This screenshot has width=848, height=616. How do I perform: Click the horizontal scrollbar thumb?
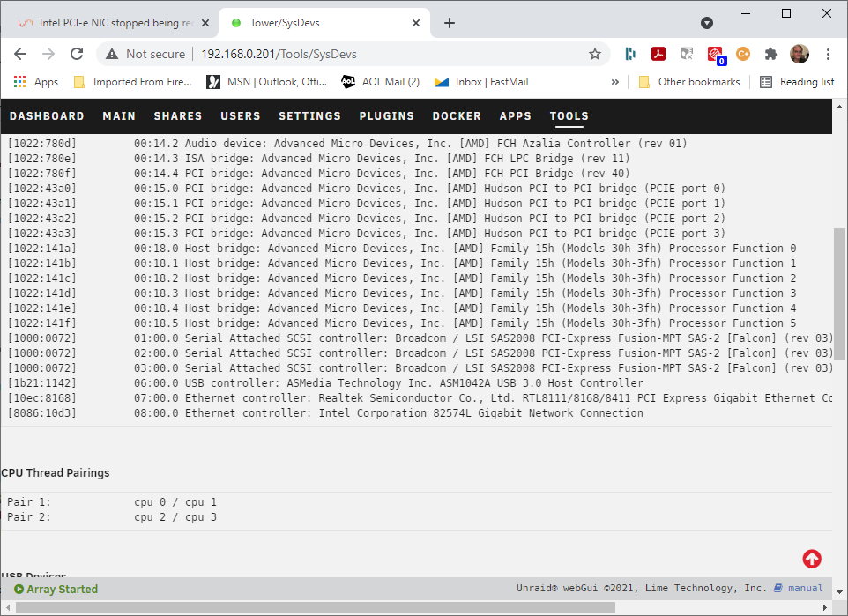[x=316, y=608]
